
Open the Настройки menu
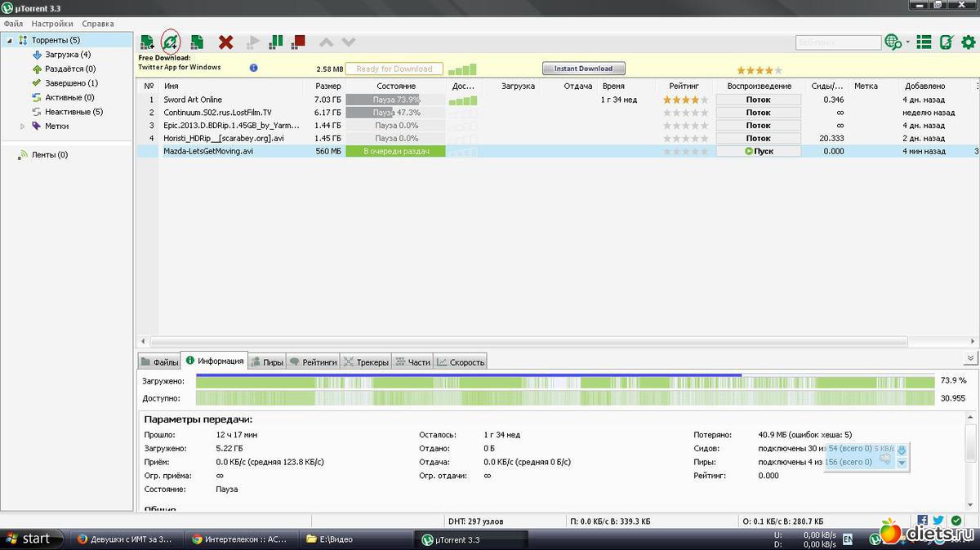[52, 24]
